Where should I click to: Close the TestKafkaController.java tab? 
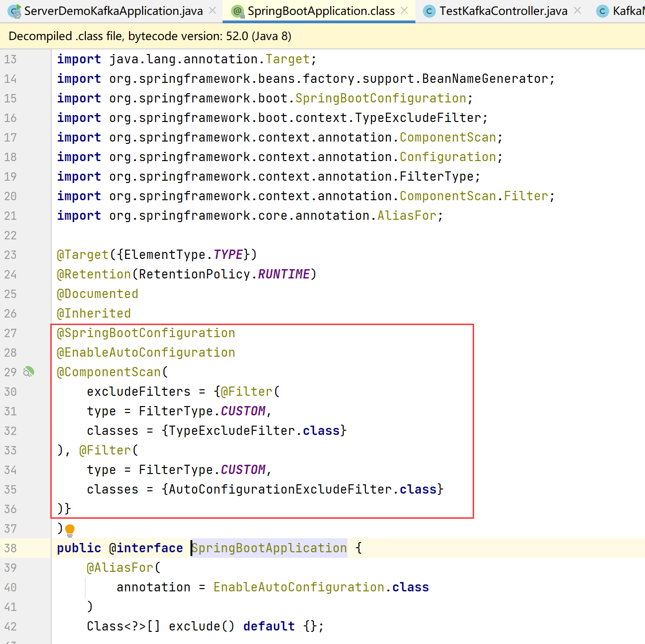pyautogui.click(x=577, y=10)
